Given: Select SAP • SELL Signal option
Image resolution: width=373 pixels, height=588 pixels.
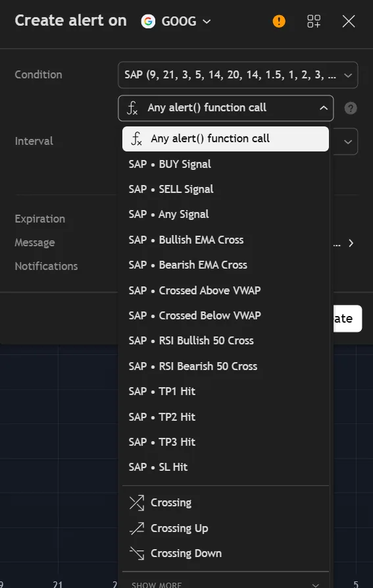Looking at the screenshot, I should pyautogui.click(x=226, y=190).
